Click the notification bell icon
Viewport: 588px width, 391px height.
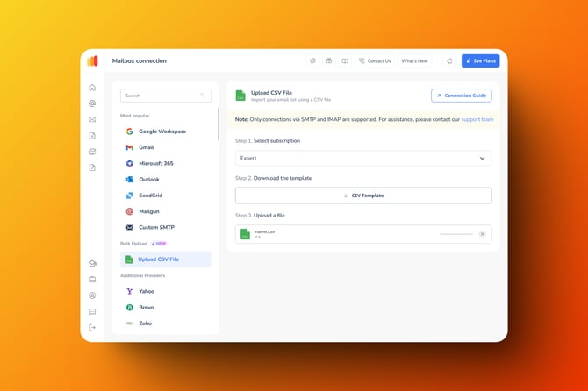(x=449, y=61)
